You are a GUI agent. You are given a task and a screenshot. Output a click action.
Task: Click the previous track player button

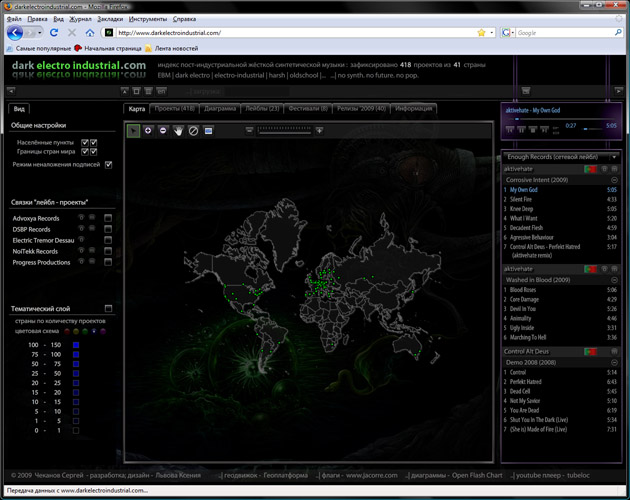pos(510,130)
